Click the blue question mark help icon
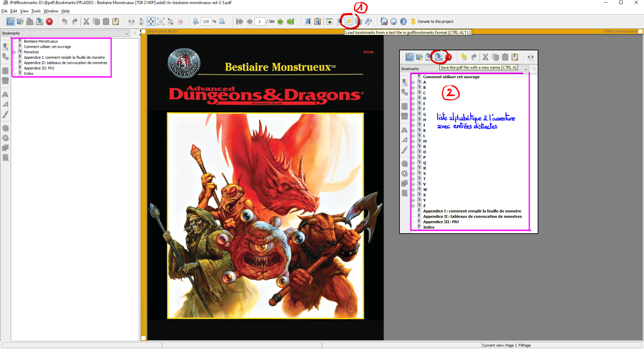 404,21
